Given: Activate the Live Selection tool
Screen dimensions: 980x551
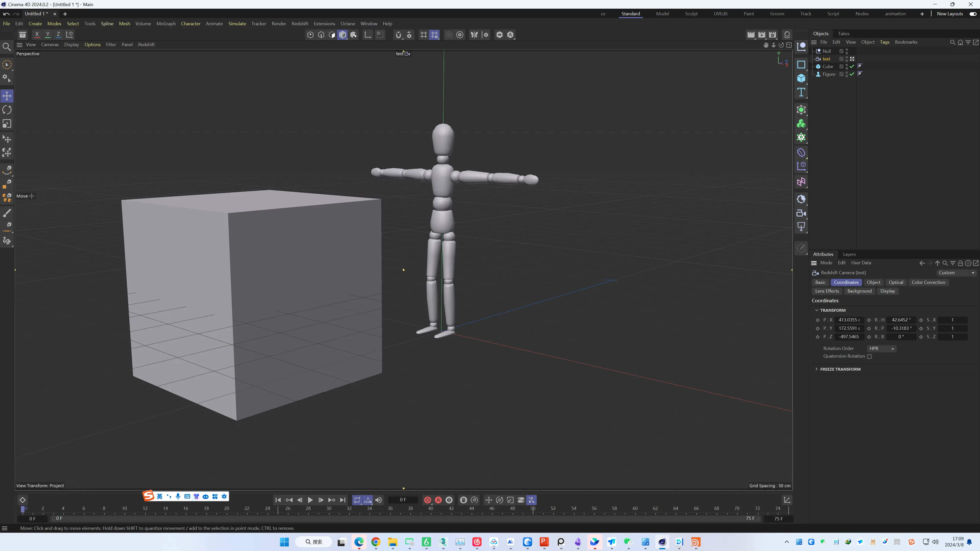Looking at the screenshot, I should (7, 65).
